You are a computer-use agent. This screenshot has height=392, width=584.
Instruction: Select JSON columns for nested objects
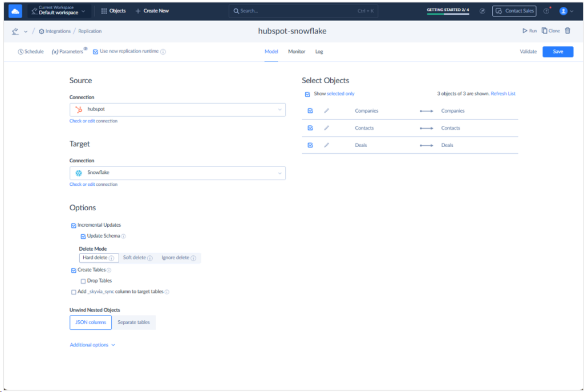[91, 322]
